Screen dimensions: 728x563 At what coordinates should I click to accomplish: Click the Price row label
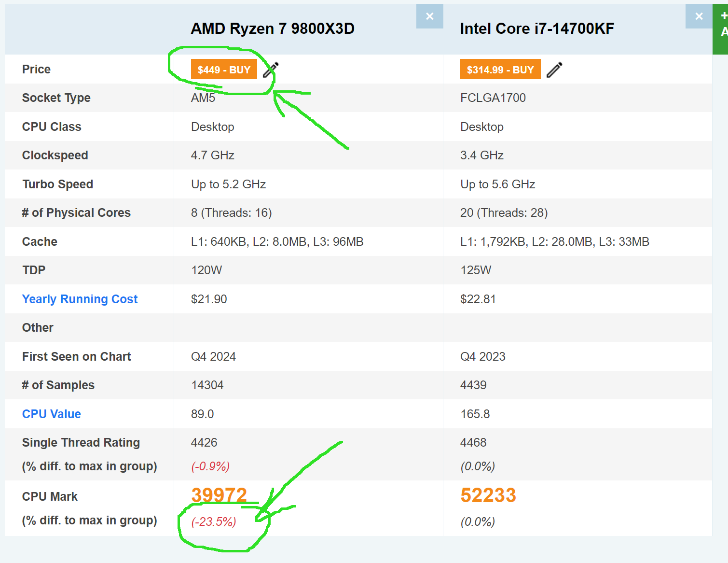(36, 69)
